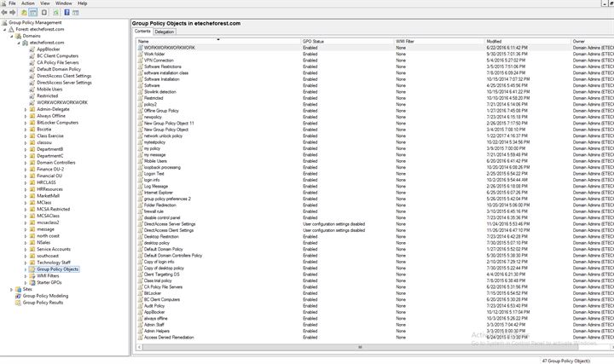The height and width of the screenshot is (364, 614).
Task: Click the Group Policy Modeling icon
Action: [18, 296]
